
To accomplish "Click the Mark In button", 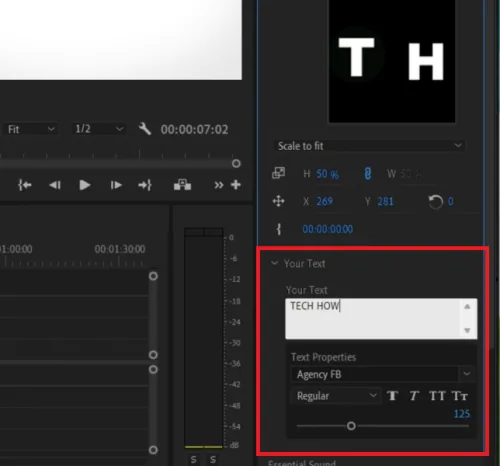I will (25, 185).
